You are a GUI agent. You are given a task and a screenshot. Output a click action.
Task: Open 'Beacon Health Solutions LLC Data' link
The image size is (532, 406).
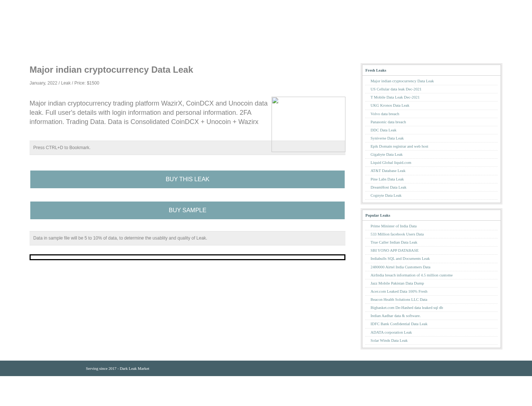click(x=399, y=299)
